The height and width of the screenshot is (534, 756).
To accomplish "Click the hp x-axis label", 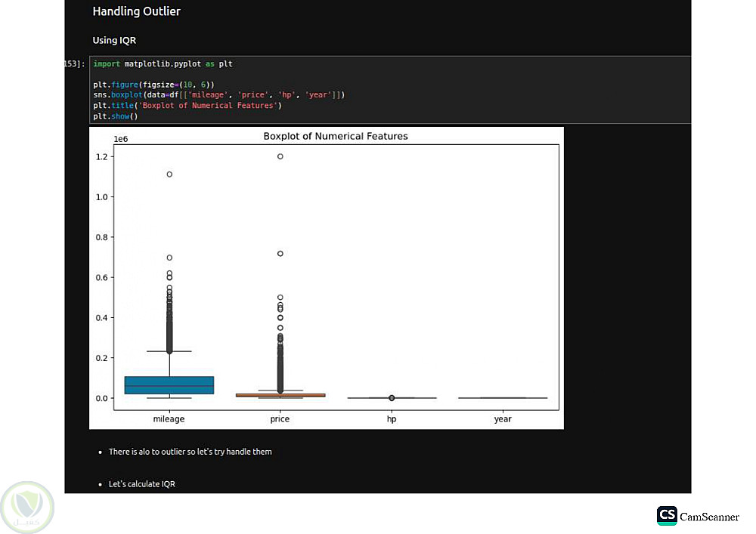I will (391, 419).
